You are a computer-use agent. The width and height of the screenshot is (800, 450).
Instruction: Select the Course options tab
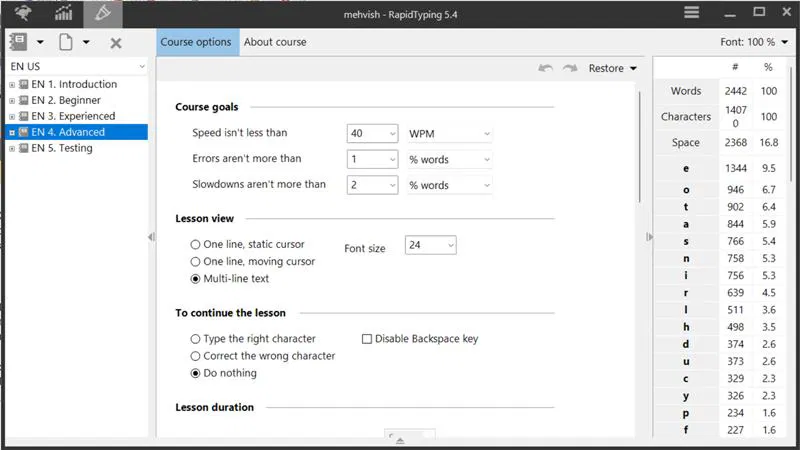click(x=196, y=42)
